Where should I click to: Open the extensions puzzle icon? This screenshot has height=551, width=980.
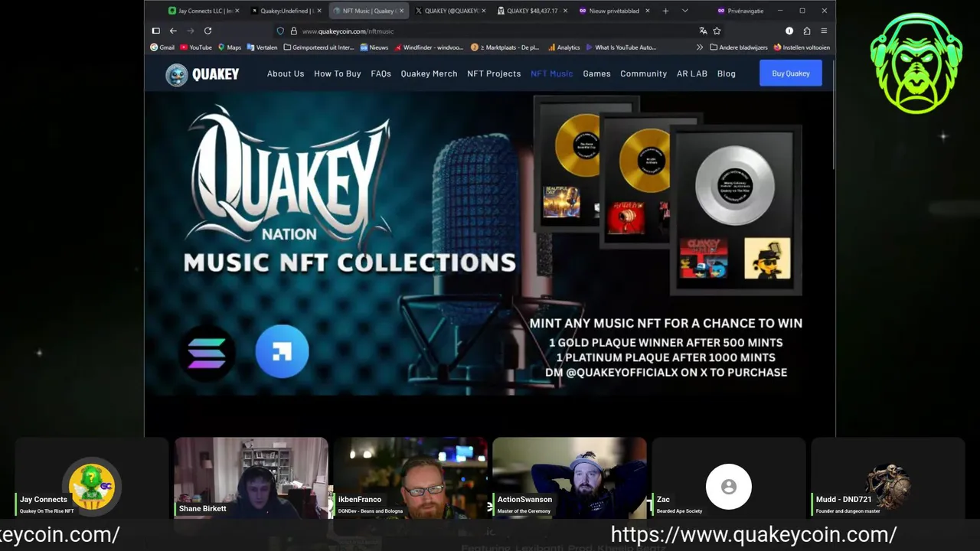(807, 31)
